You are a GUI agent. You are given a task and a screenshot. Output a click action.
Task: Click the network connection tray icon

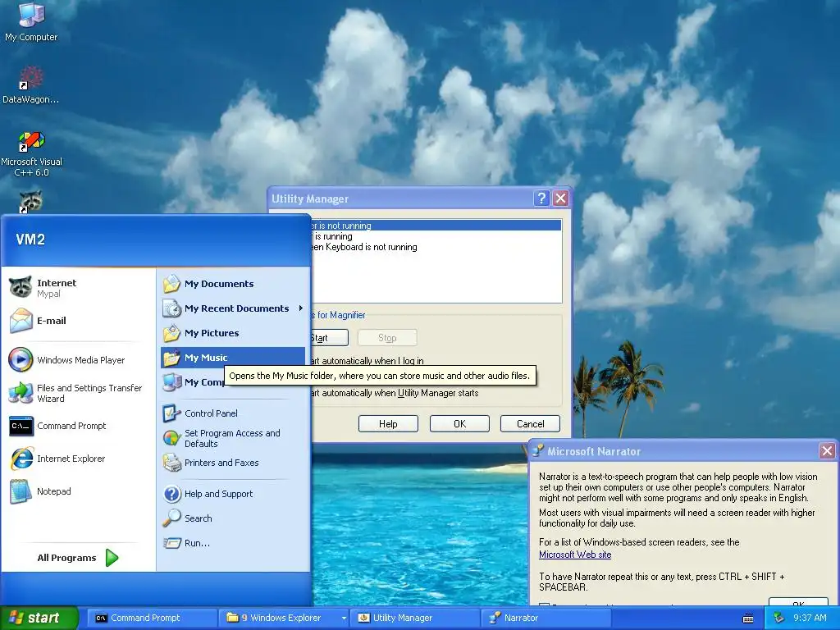779,618
